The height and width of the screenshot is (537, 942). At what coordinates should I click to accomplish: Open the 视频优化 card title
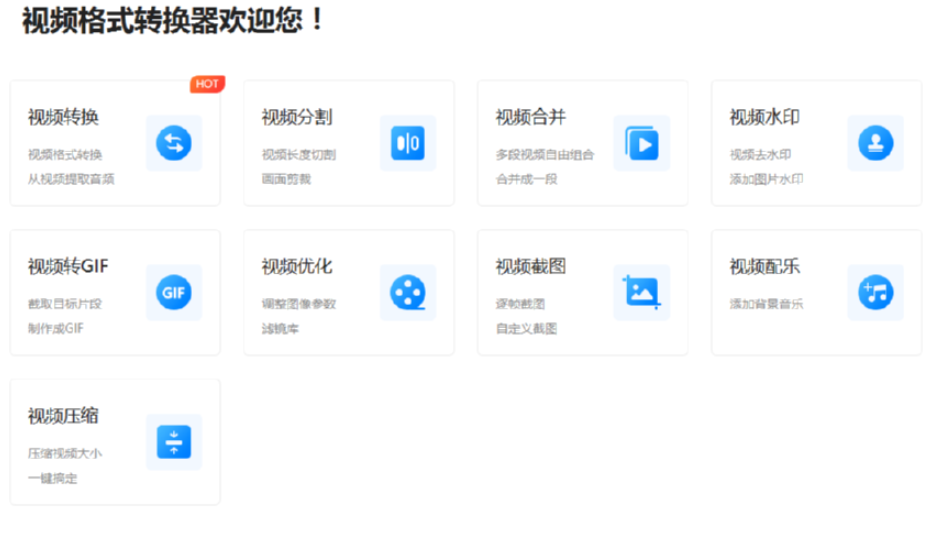point(297,266)
